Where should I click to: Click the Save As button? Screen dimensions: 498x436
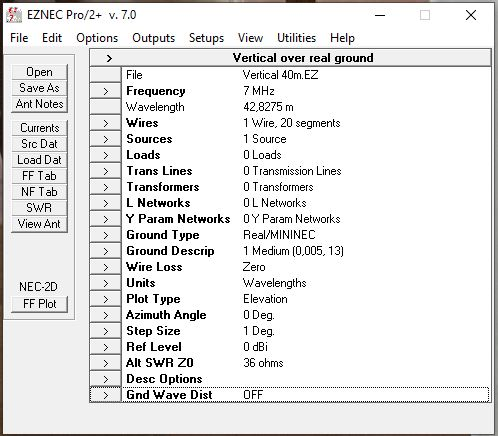click(39, 88)
